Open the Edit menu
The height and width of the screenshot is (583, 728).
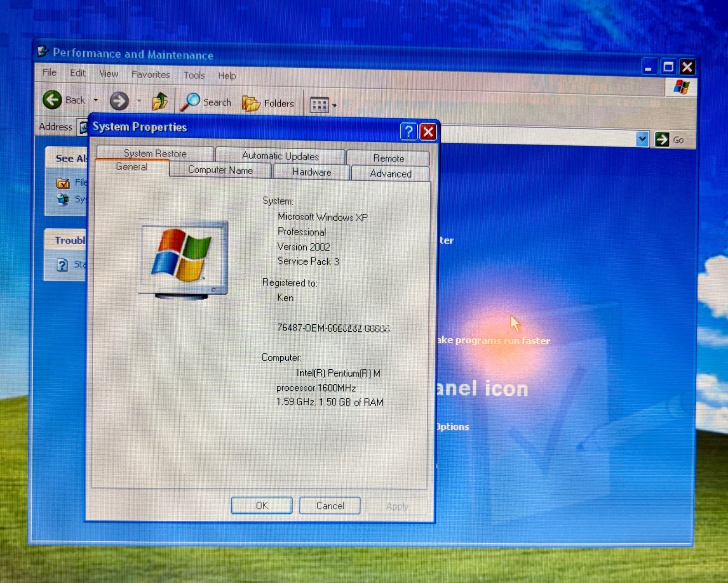pyautogui.click(x=78, y=73)
